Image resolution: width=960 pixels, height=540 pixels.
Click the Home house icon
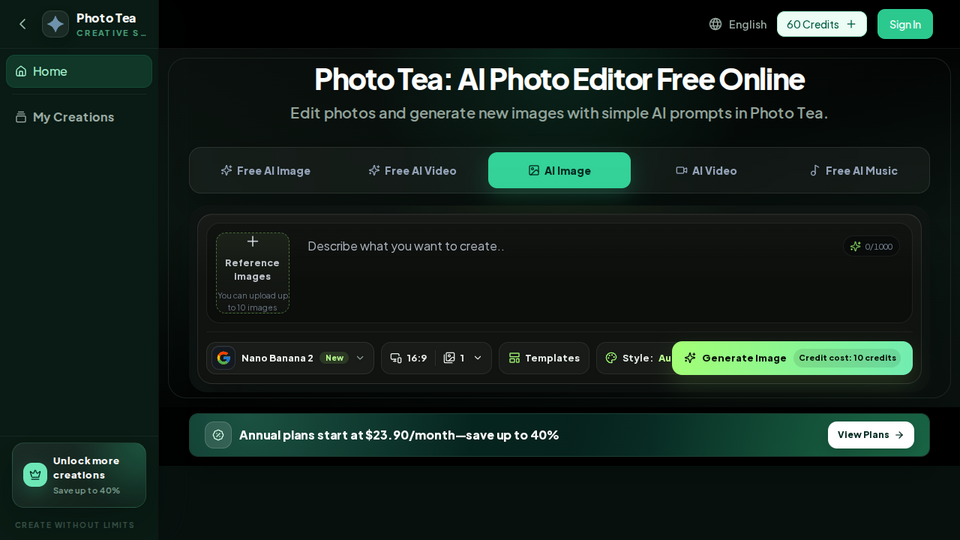pos(21,71)
